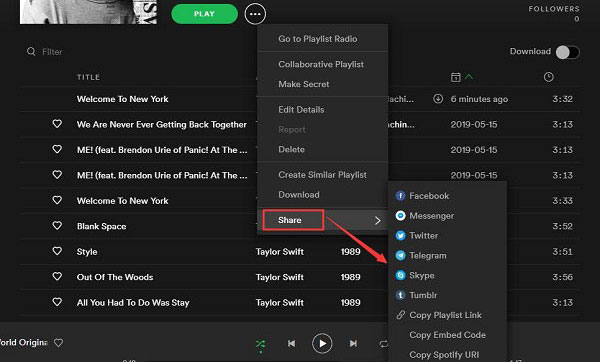Click the green PLAY button

coord(204,14)
